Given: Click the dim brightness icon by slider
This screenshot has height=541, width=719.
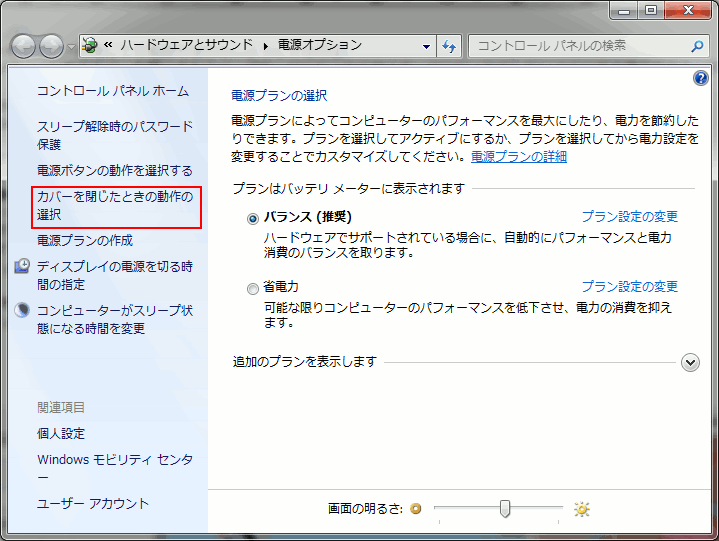Looking at the screenshot, I should coord(416,509).
